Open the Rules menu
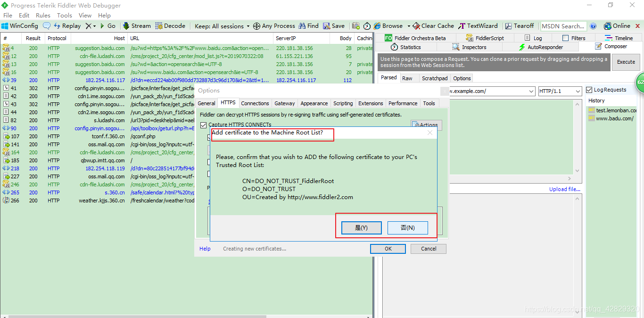 pyautogui.click(x=43, y=15)
